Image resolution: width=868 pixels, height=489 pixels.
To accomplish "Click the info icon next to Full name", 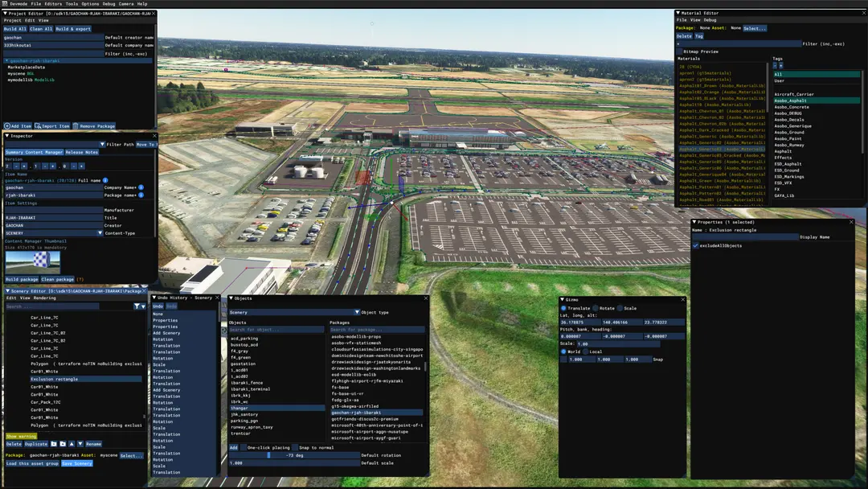I will point(105,180).
